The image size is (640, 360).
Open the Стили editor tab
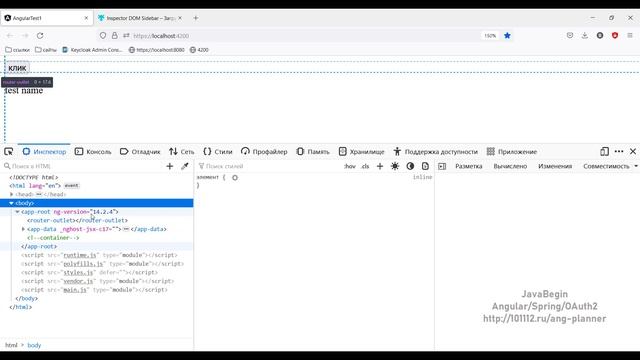[x=218, y=151]
